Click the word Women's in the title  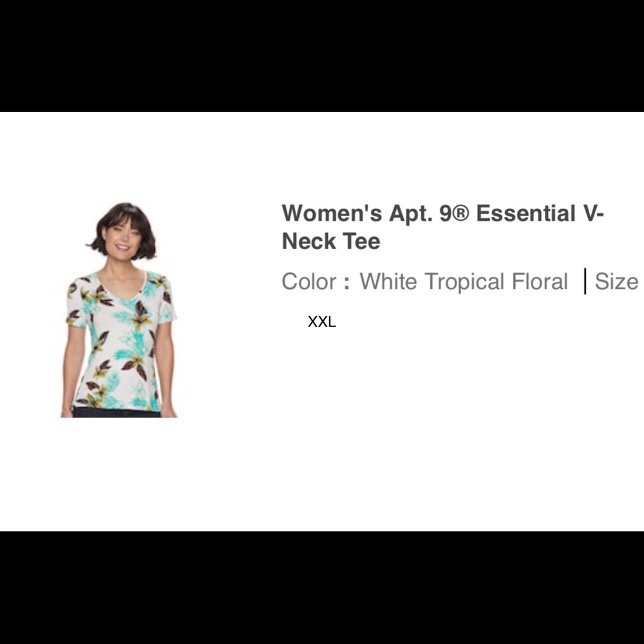pos(332,214)
